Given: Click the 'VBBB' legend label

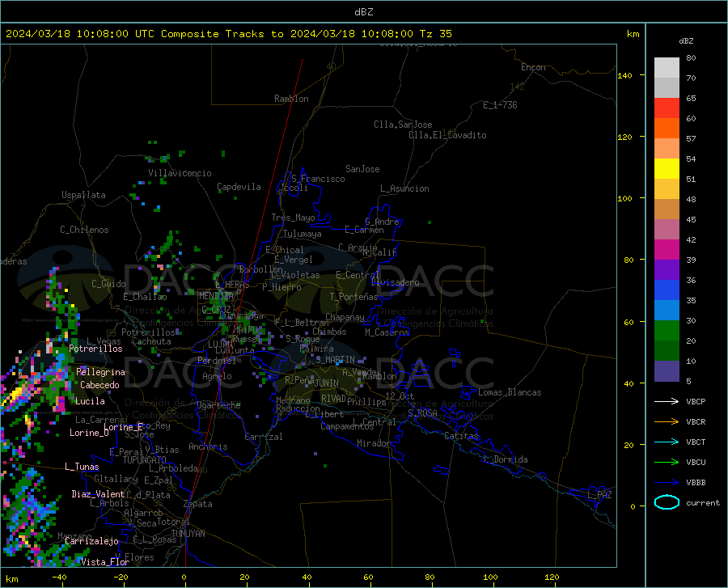Looking at the screenshot, I should pos(696,483).
